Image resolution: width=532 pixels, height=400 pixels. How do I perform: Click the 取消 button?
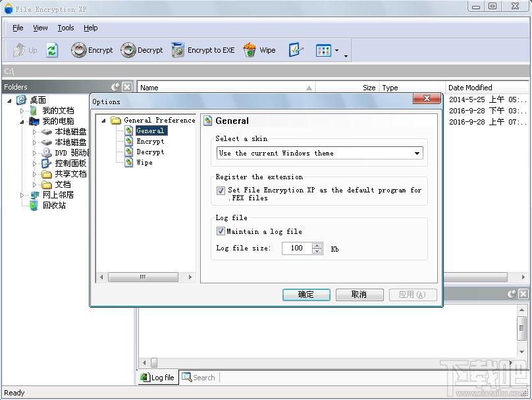click(359, 295)
